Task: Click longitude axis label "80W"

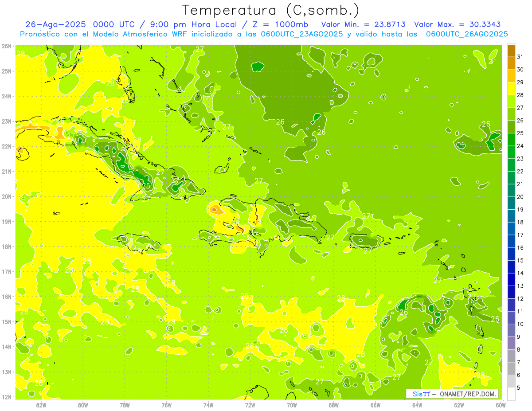Action: (82, 405)
